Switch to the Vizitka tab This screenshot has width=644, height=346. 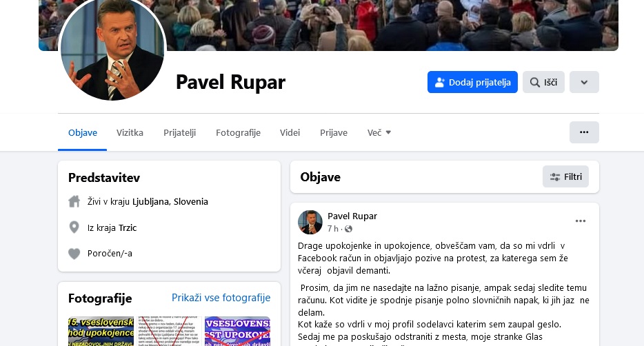tap(130, 132)
